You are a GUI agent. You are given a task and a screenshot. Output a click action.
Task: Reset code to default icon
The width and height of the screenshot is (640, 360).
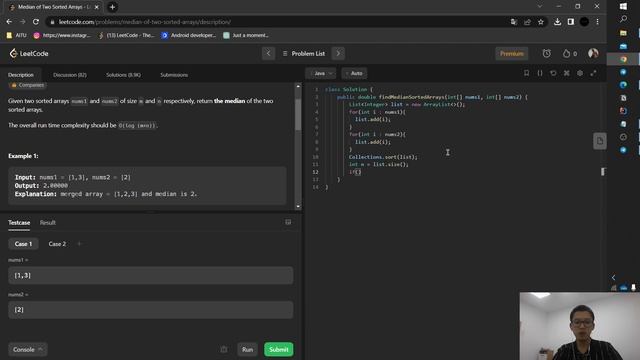553,73
